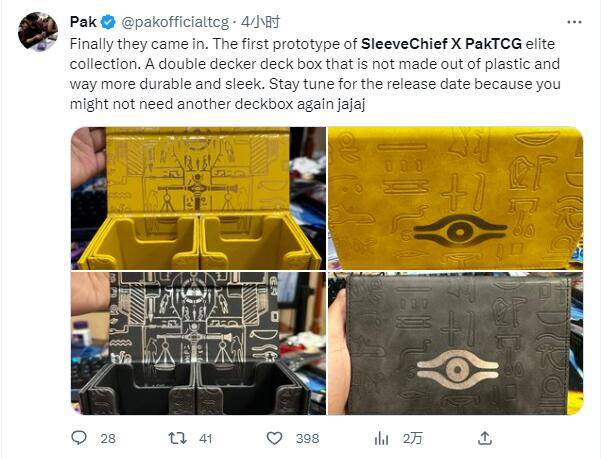The image size is (601, 459).
Task: Click the retweet arrows icon
Action: click(x=177, y=438)
